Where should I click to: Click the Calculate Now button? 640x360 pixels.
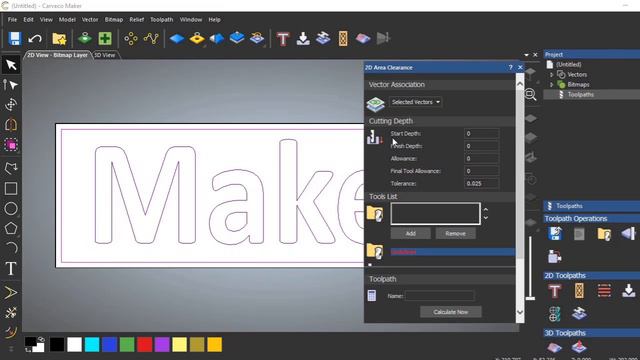[451, 312]
